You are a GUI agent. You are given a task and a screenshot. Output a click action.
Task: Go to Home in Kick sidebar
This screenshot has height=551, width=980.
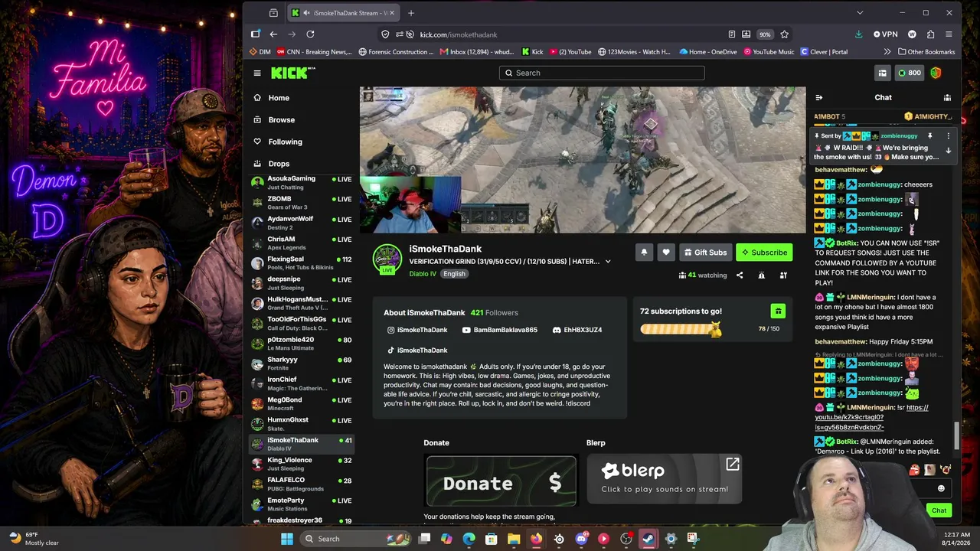[x=279, y=98]
